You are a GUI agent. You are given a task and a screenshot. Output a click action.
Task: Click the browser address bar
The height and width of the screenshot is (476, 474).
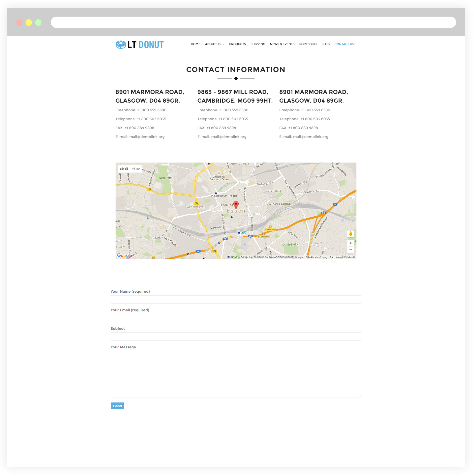coord(253,22)
